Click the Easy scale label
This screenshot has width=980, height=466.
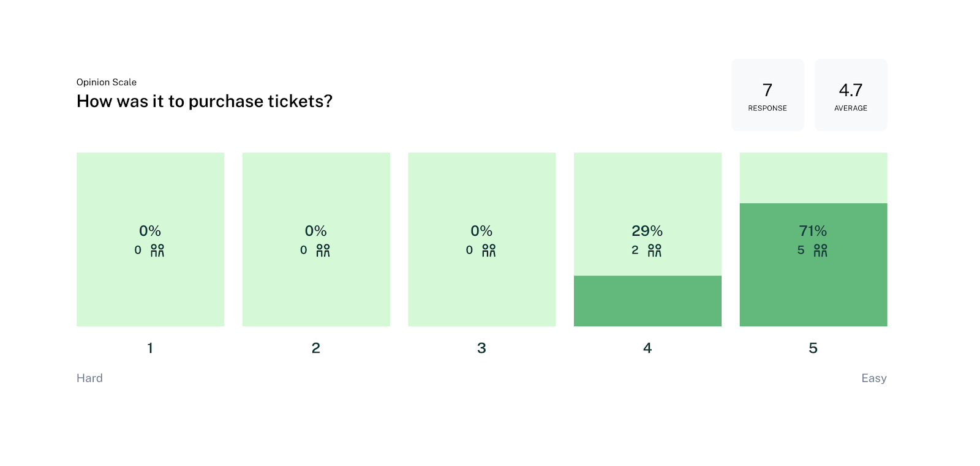874,378
